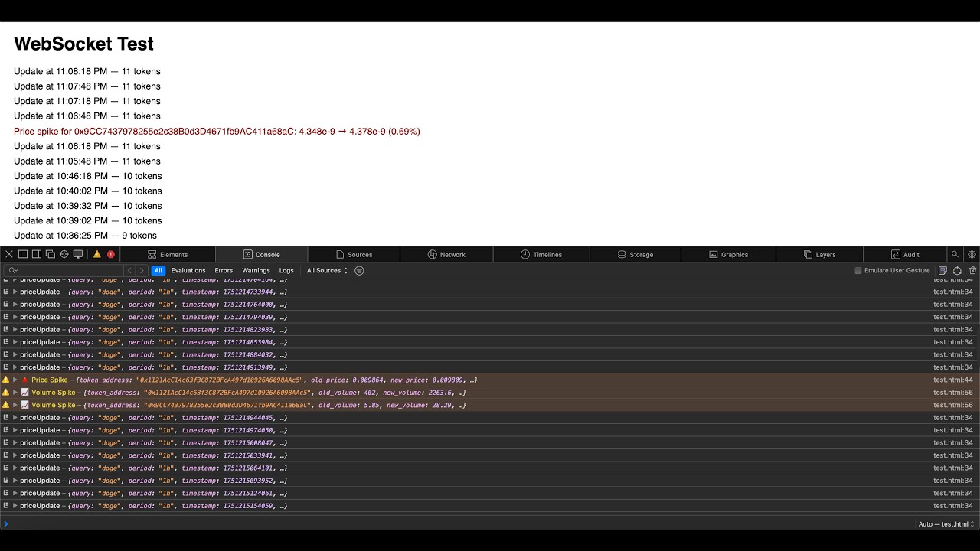
Task: Open the All Sources dropdown
Action: pos(327,270)
